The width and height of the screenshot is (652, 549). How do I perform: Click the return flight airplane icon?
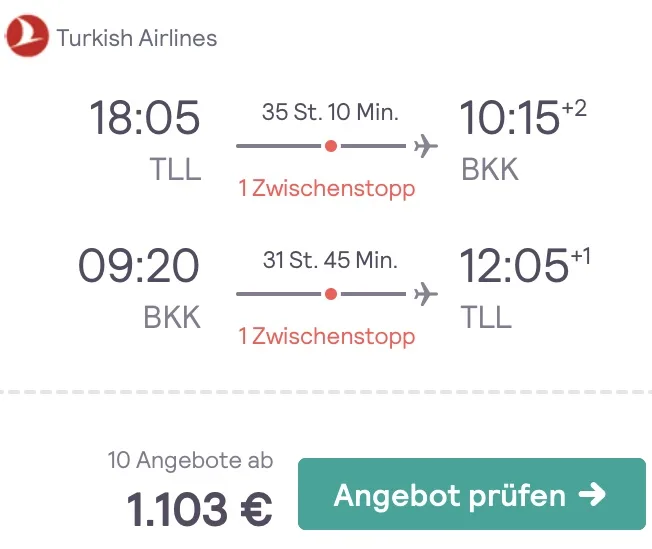425,294
